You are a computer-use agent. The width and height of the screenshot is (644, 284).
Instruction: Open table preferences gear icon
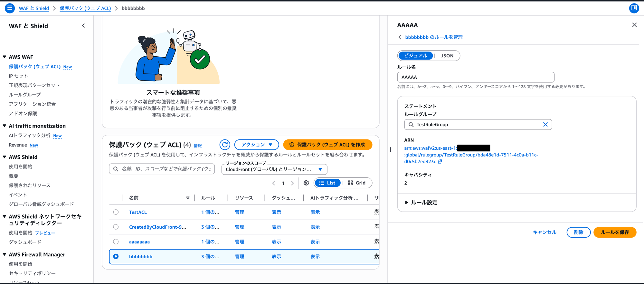[x=306, y=183]
